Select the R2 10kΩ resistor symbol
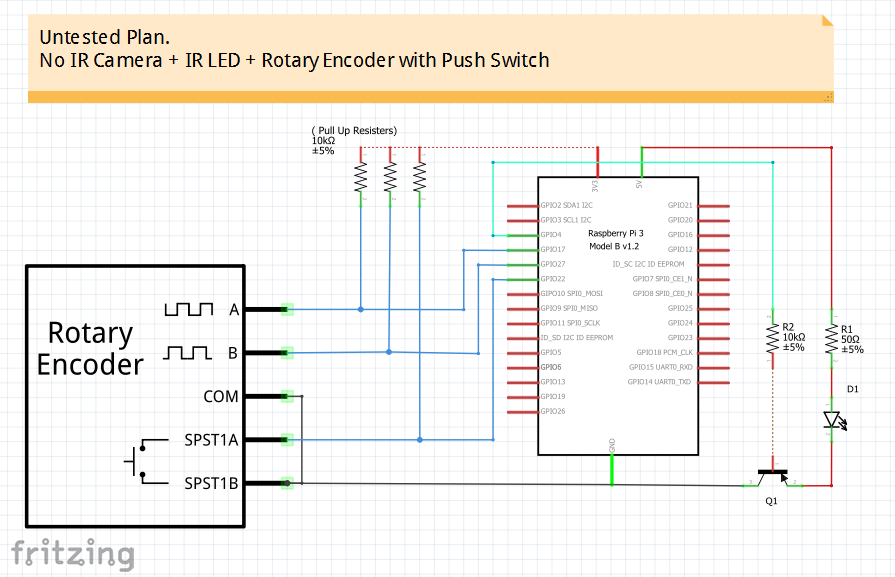The width and height of the screenshot is (895, 577). click(773, 338)
